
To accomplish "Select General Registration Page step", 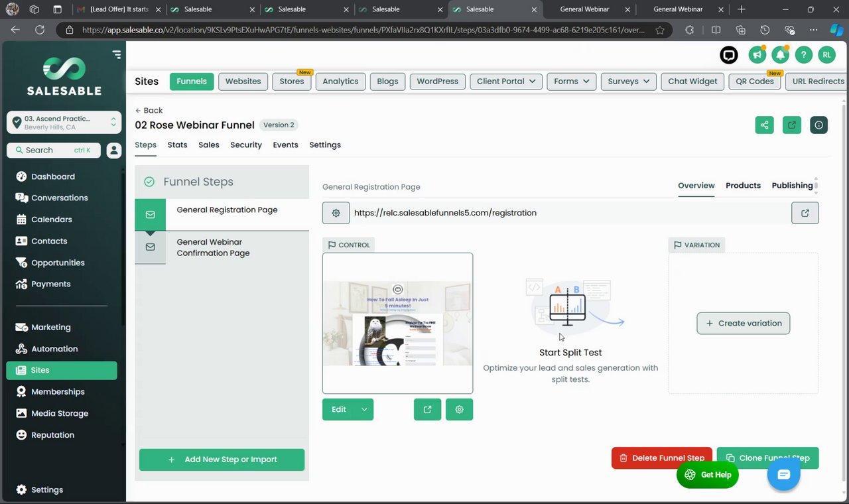I will click(222, 214).
